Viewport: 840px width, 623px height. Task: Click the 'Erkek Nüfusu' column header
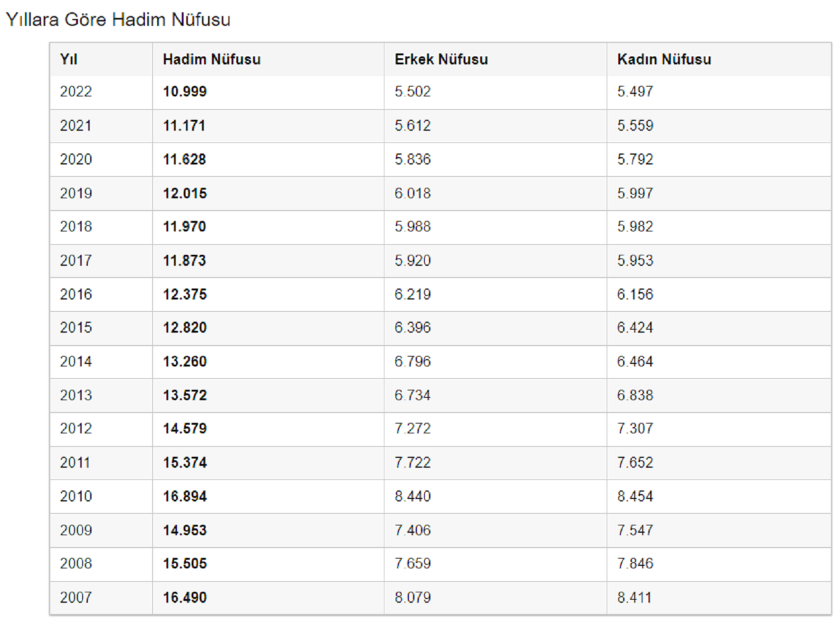click(x=441, y=60)
